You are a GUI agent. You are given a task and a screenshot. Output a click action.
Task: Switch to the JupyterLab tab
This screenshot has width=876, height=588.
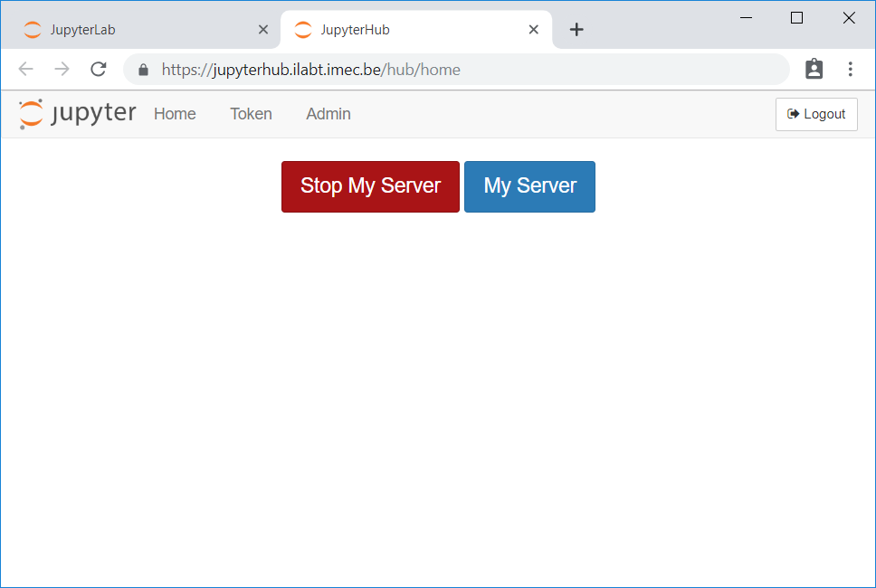(141, 30)
